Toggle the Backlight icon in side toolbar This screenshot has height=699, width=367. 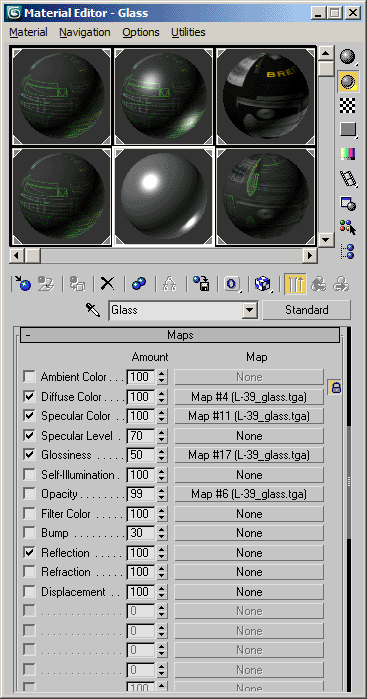point(347,82)
